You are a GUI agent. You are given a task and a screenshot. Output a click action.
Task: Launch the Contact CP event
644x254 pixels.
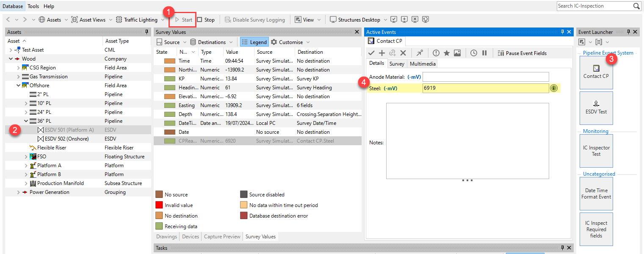tap(596, 72)
